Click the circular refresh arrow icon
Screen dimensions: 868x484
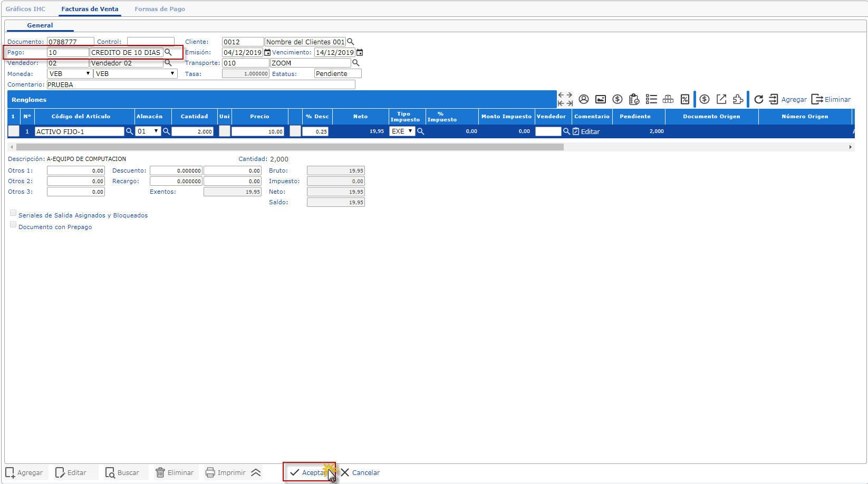click(758, 99)
